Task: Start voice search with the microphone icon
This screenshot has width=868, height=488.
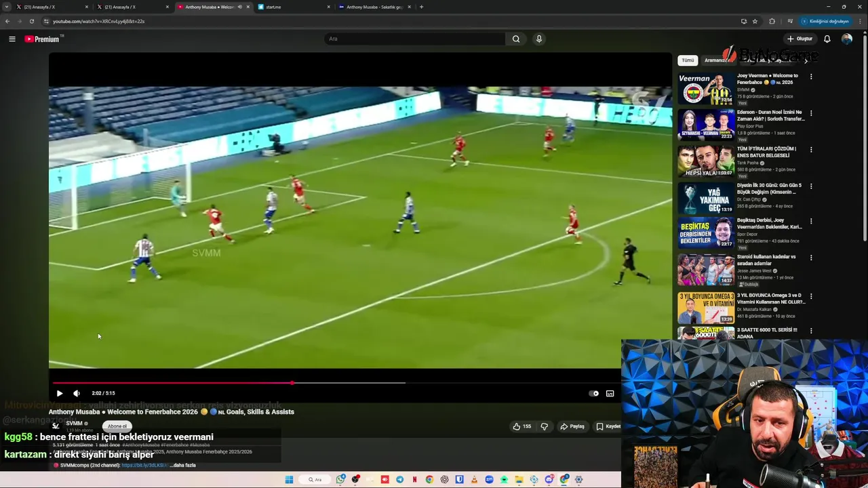Action: point(539,39)
